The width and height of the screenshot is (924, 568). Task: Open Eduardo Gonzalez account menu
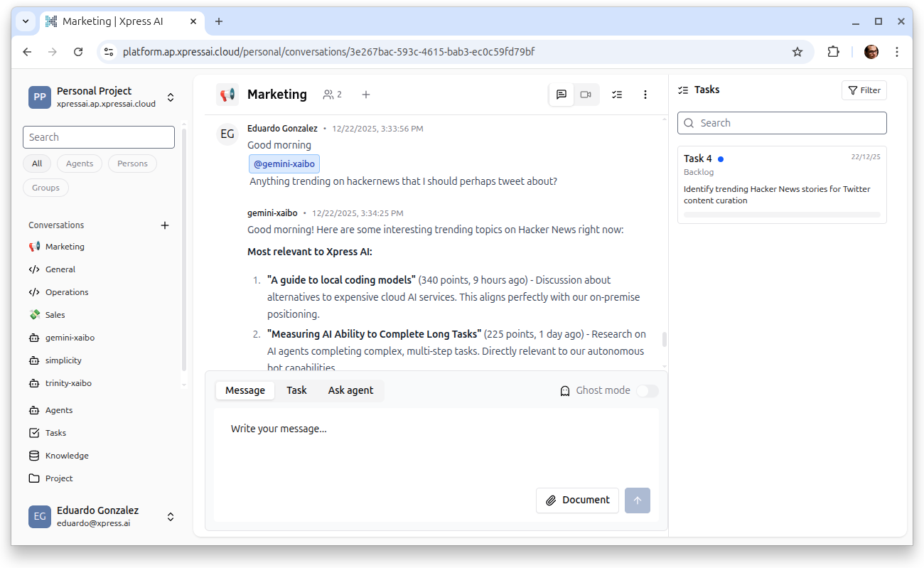pyautogui.click(x=171, y=517)
